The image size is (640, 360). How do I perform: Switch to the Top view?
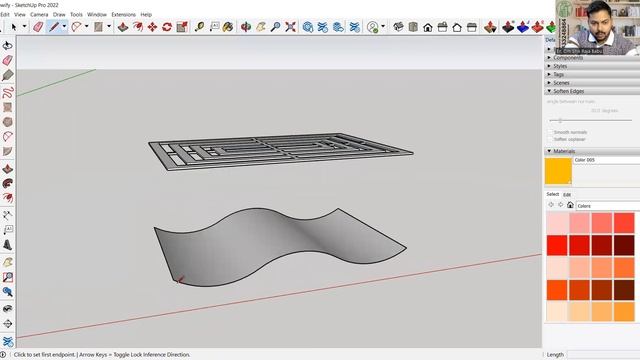pos(413,27)
